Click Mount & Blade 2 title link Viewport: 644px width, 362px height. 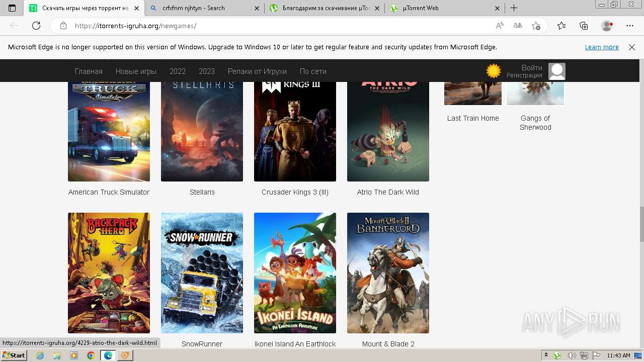point(388,344)
